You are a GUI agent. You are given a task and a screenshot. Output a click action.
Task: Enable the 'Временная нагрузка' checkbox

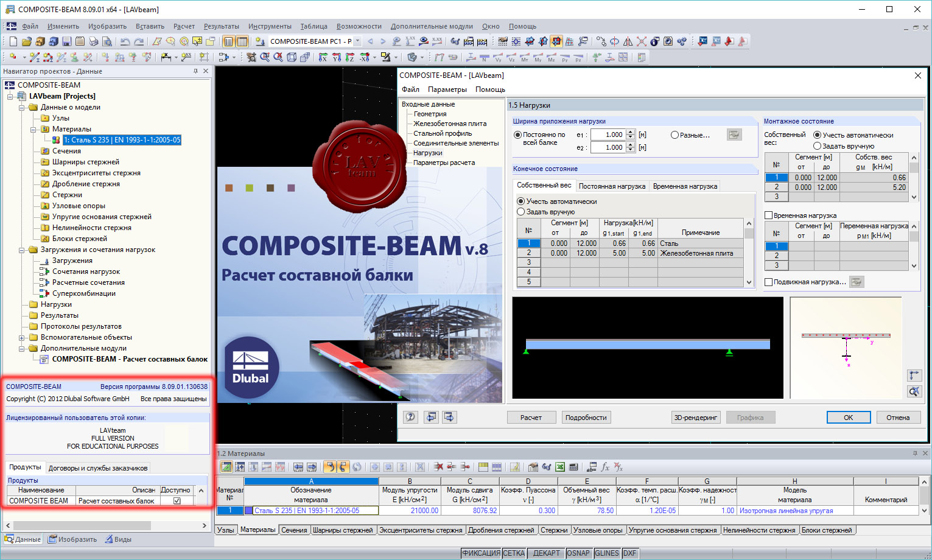pyautogui.click(x=769, y=215)
